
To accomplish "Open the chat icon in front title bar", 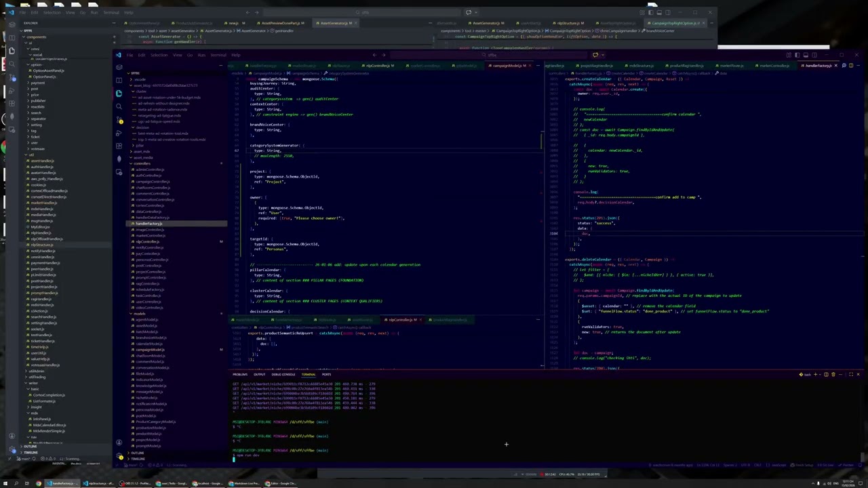I will (x=595, y=55).
